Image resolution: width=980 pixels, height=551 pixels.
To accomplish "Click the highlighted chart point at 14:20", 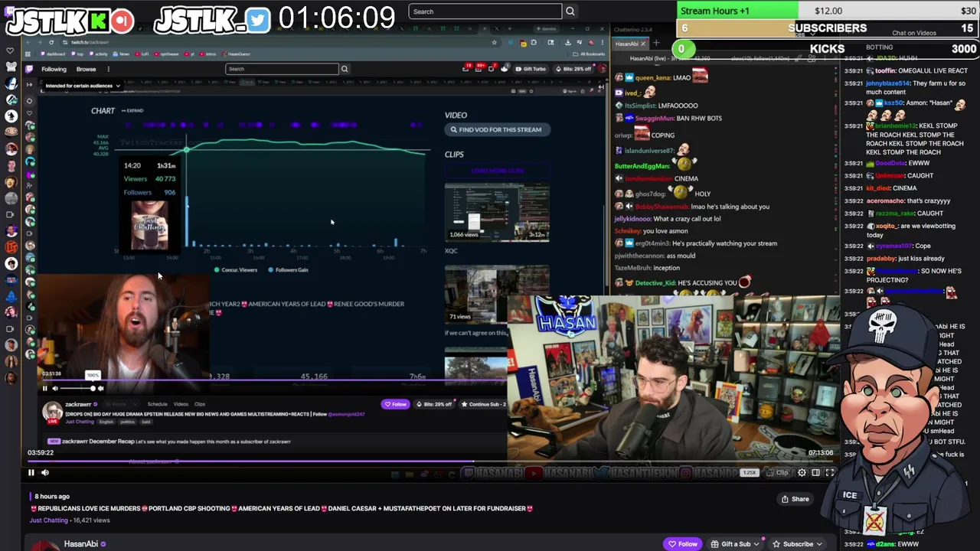I will [186, 149].
